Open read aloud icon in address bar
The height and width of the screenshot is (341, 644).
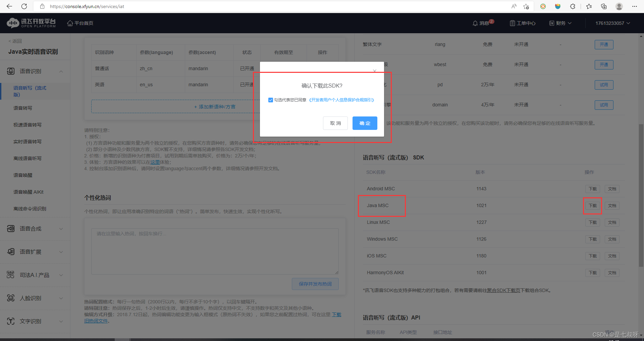click(x=514, y=6)
